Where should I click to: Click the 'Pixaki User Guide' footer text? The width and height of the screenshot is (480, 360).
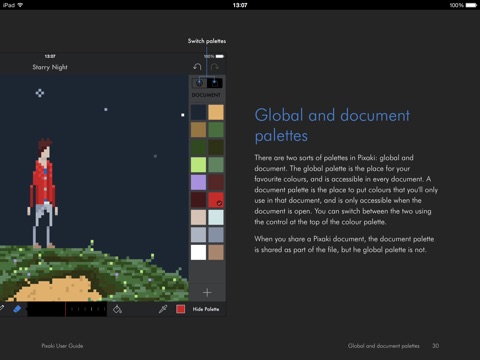[x=62, y=346]
